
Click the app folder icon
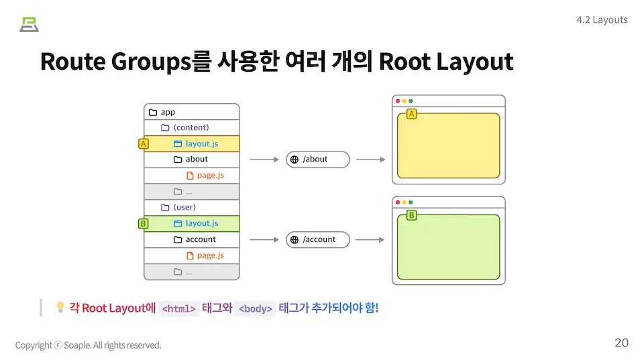(153, 112)
